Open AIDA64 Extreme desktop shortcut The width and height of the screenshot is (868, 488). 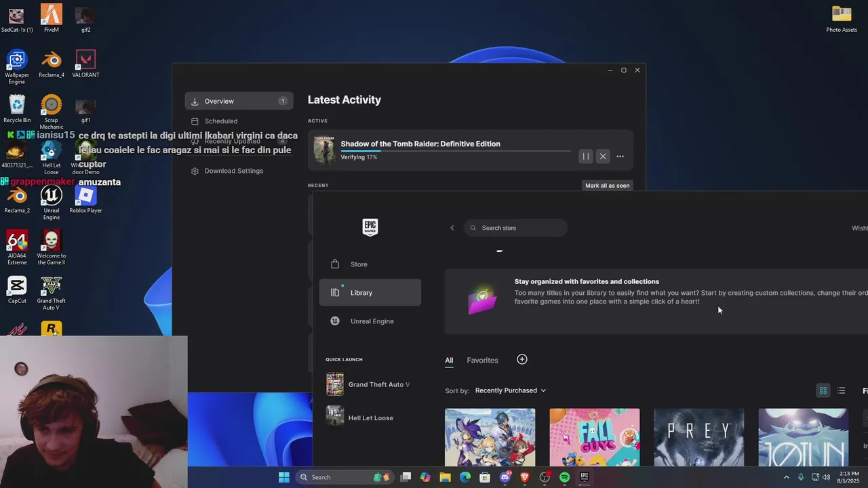pyautogui.click(x=17, y=247)
